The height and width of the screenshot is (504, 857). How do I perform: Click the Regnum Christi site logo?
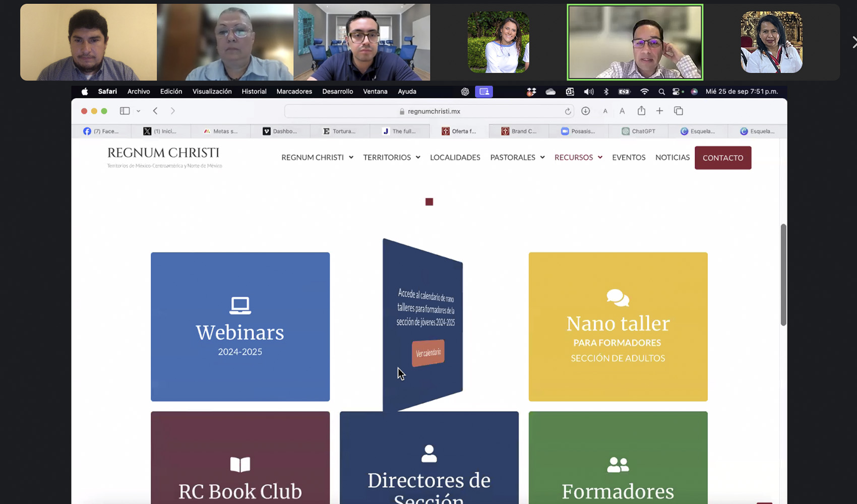(x=164, y=157)
